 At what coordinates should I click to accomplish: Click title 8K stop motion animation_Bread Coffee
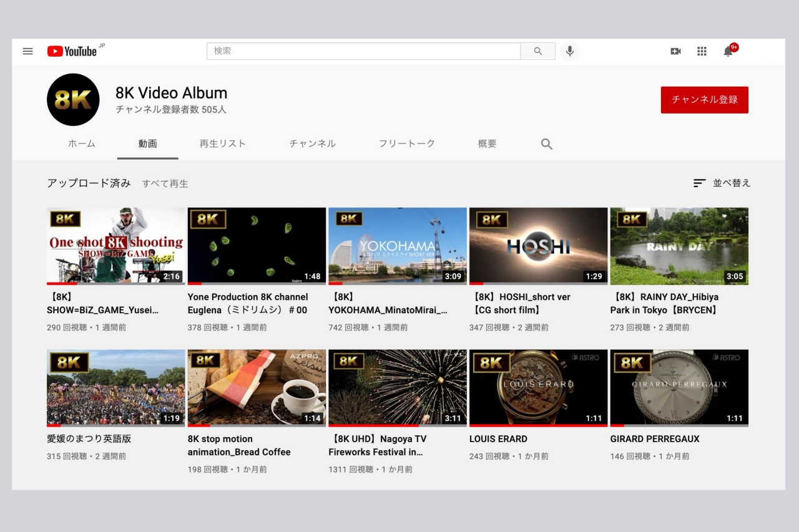click(239, 445)
